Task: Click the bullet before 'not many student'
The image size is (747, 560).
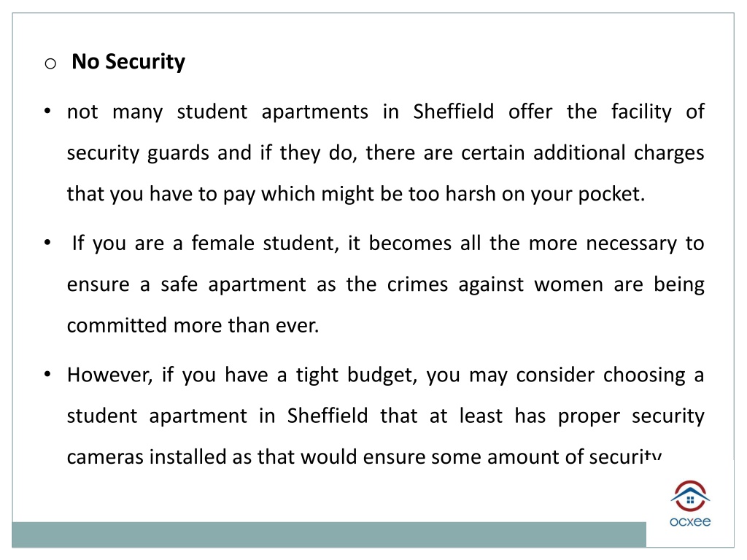Action: click(x=47, y=112)
